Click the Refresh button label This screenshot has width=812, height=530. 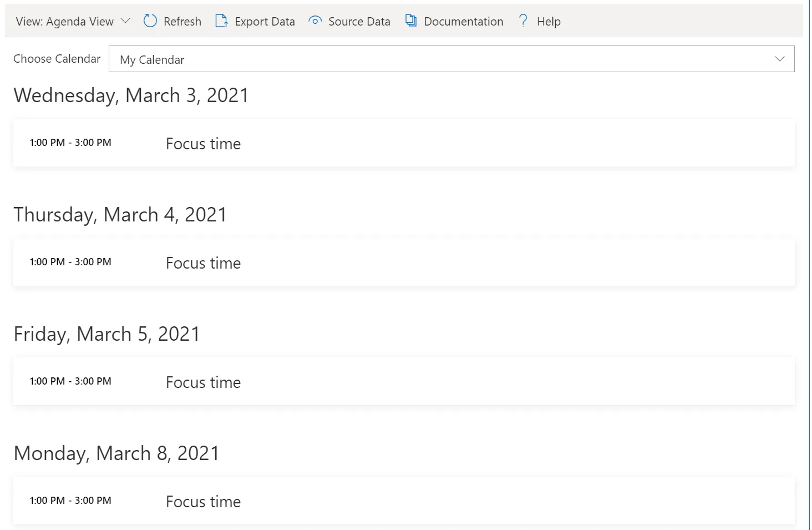point(181,21)
